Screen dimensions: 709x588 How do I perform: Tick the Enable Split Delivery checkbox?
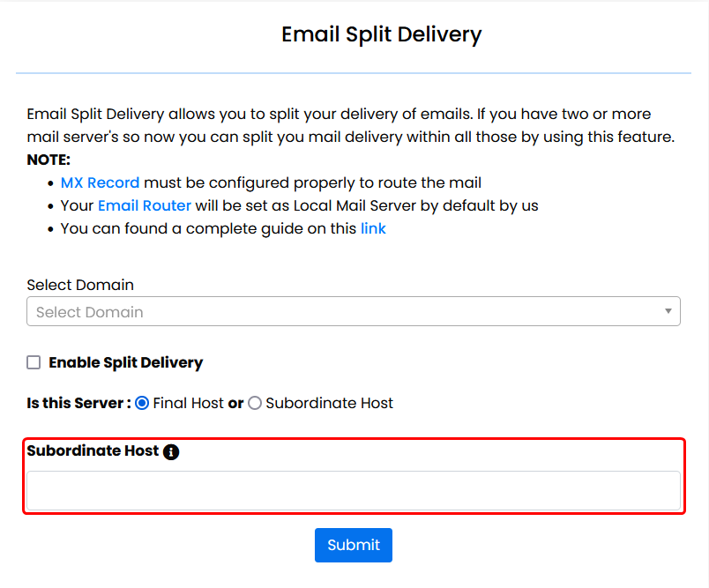click(34, 362)
